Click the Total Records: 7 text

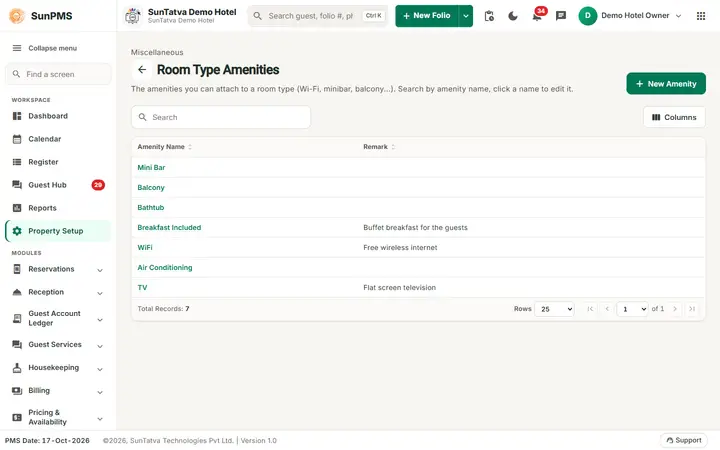click(163, 309)
